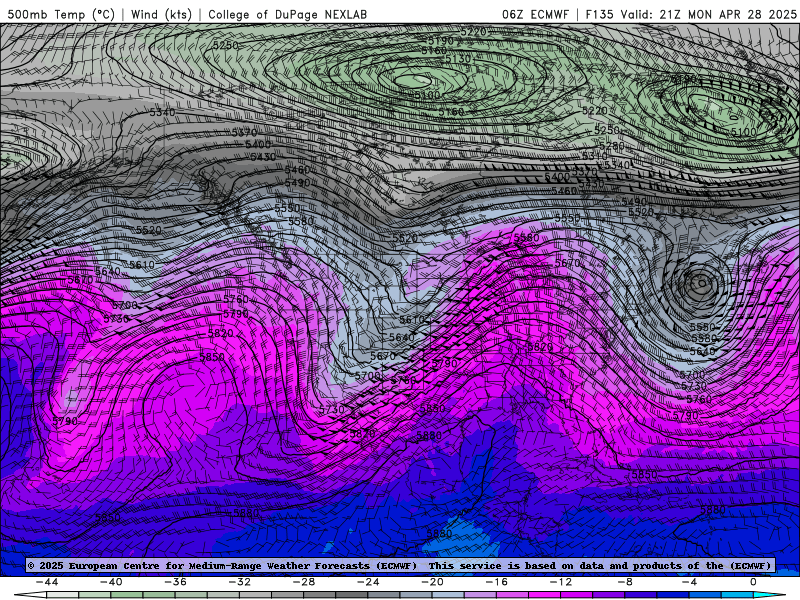The image size is (800, 600).
Task: Click the "-12" colorbar label
Action: click(x=561, y=582)
